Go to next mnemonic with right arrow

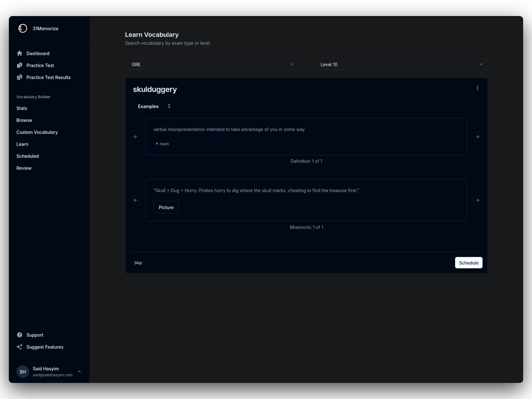(477, 200)
